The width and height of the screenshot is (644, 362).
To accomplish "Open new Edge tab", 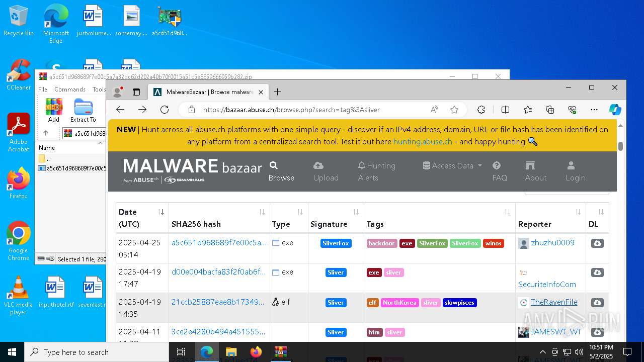I will pos(277,92).
